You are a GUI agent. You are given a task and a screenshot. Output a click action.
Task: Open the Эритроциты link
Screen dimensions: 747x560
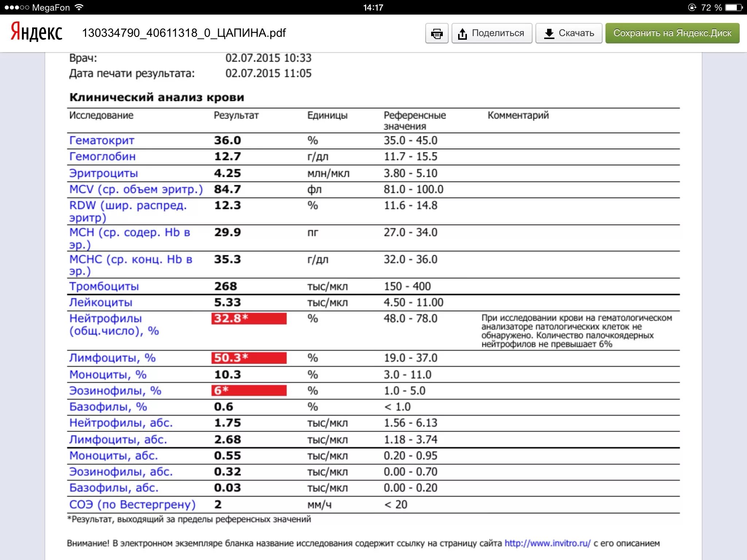click(104, 173)
